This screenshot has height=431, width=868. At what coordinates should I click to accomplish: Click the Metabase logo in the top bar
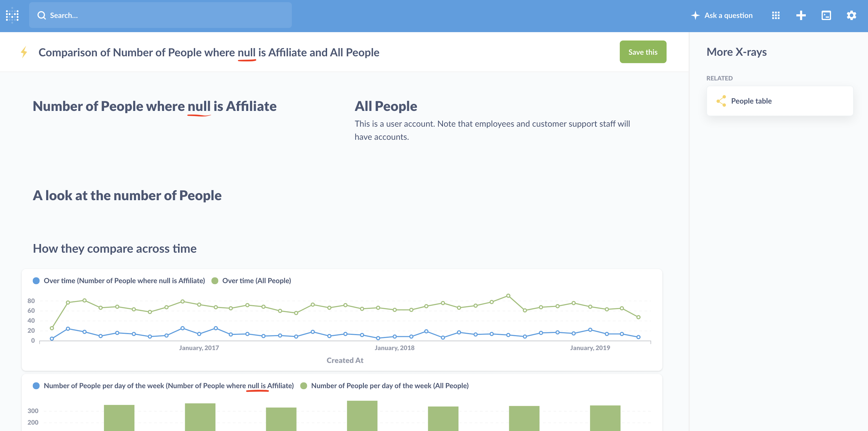12,15
